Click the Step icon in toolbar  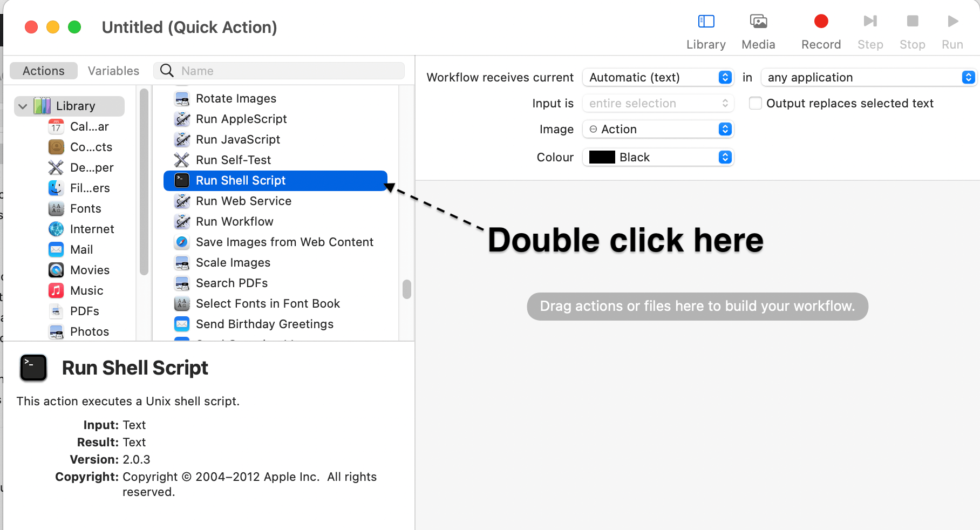tap(870, 22)
